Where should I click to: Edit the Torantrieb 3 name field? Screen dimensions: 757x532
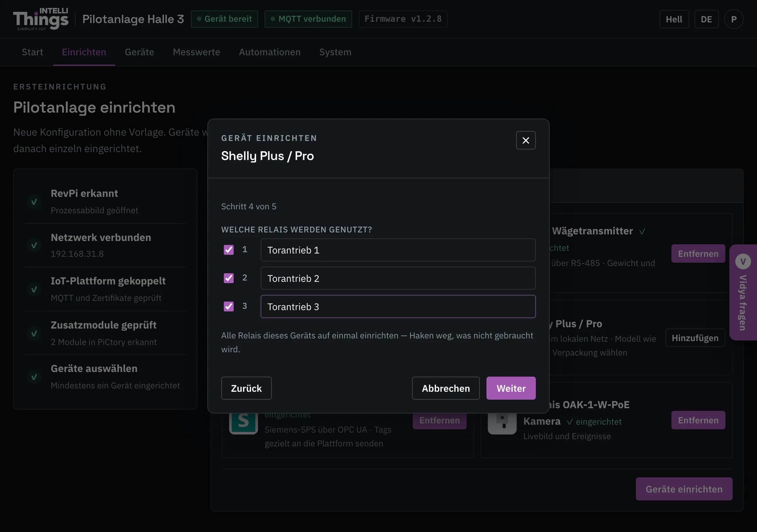click(x=398, y=307)
